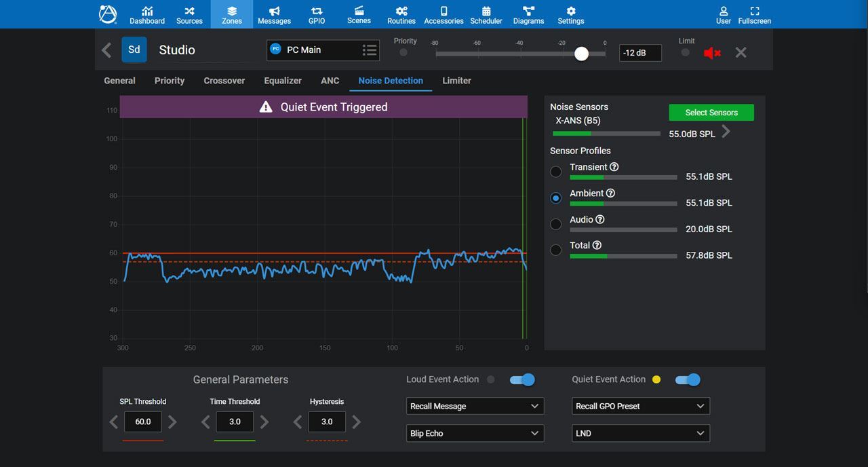Open help icon next to Transient
This screenshot has width=868, height=467.
tap(614, 167)
